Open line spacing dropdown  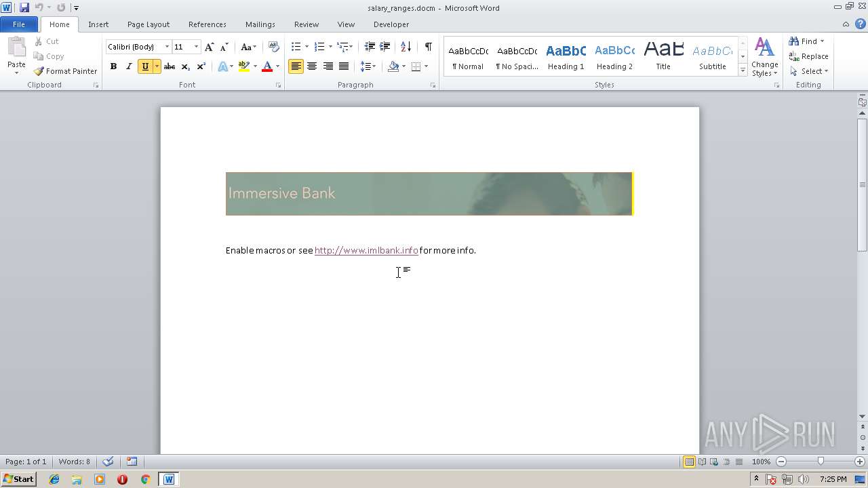(368, 66)
